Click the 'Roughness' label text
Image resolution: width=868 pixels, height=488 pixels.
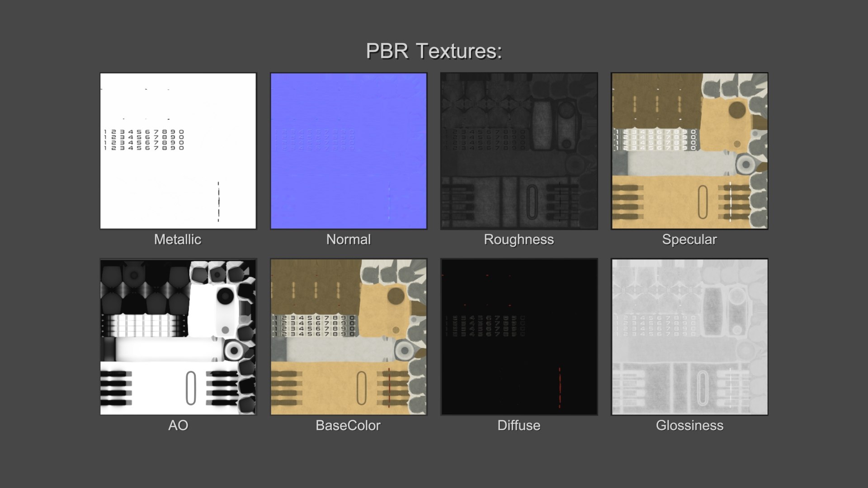pyautogui.click(x=519, y=239)
